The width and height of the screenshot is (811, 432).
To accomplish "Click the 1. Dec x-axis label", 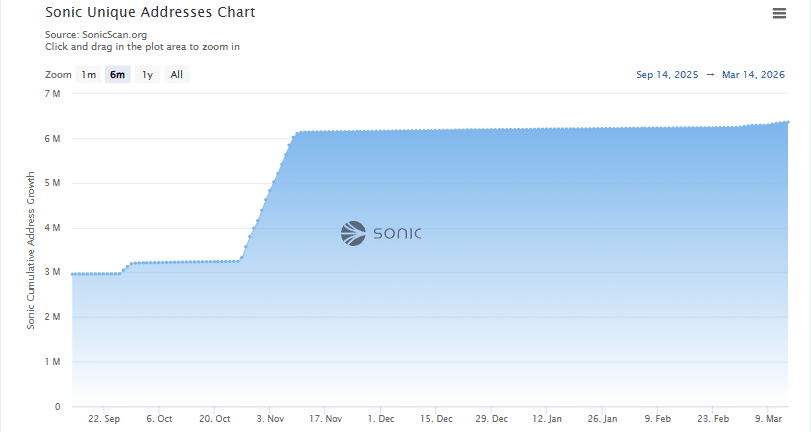I will coord(381,419).
